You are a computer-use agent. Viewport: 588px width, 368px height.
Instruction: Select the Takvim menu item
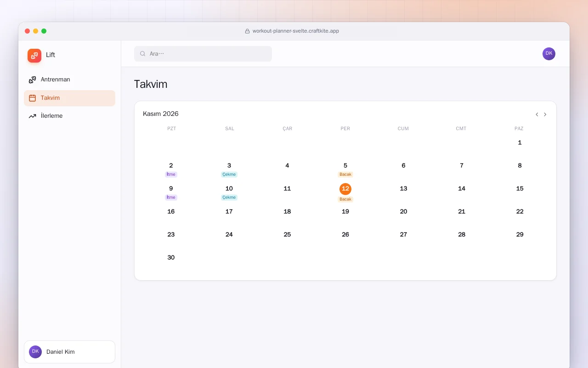tap(69, 98)
